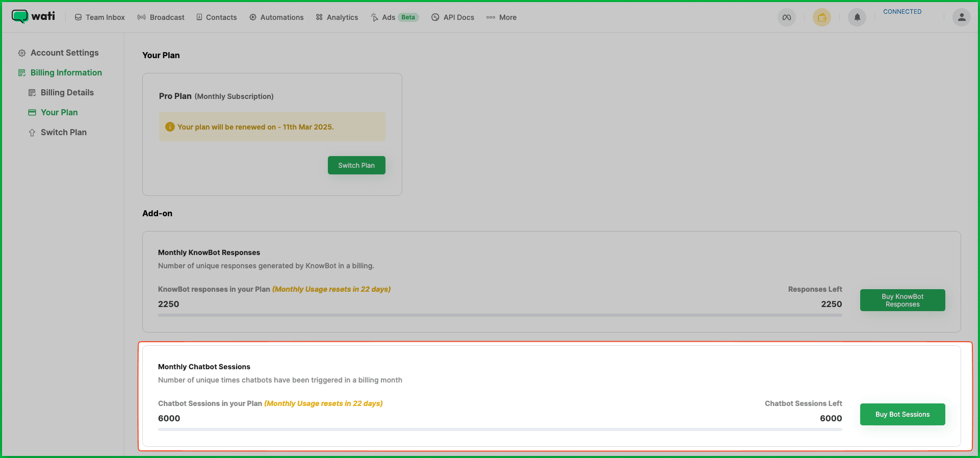The width and height of the screenshot is (980, 458).
Task: Go to Team Inbox
Action: pos(99,17)
